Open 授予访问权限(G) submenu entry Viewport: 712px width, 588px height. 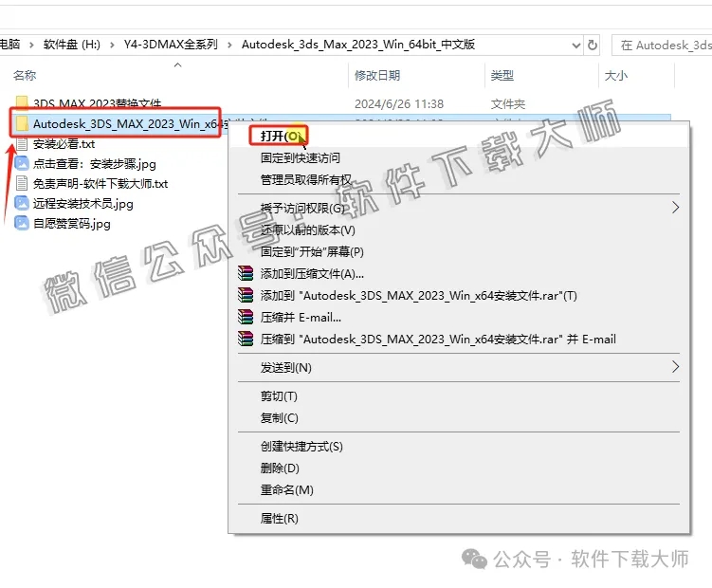click(302, 208)
